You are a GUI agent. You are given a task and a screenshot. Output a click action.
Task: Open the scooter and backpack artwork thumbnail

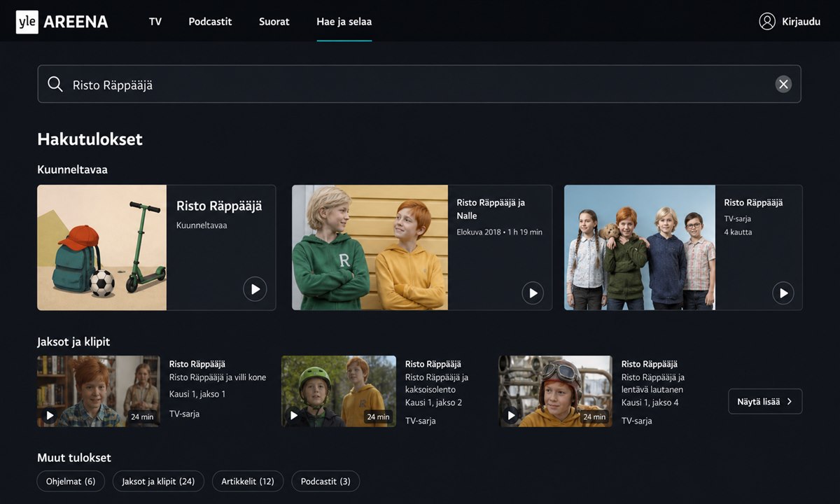tap(102, 248)
